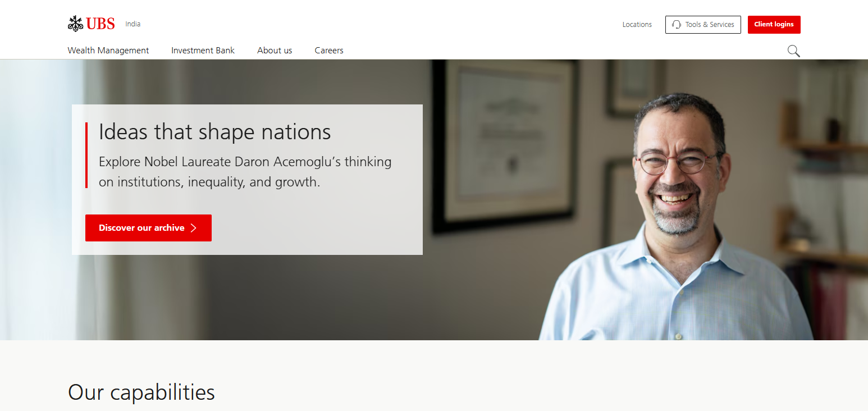Open the search magnifier icon
868x411 pixels.
point(793,51)
